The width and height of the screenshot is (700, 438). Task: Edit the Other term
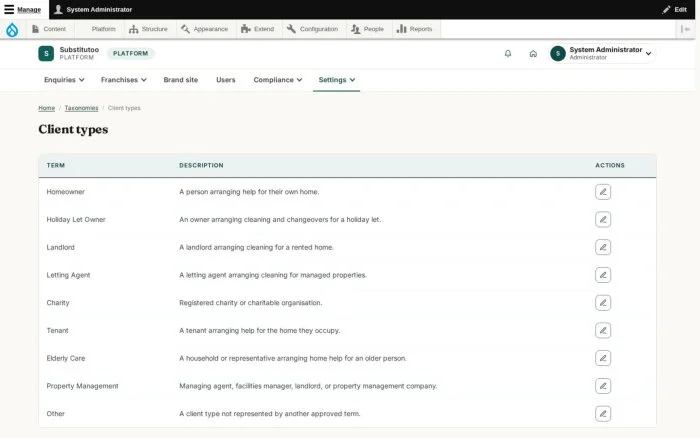603,413
